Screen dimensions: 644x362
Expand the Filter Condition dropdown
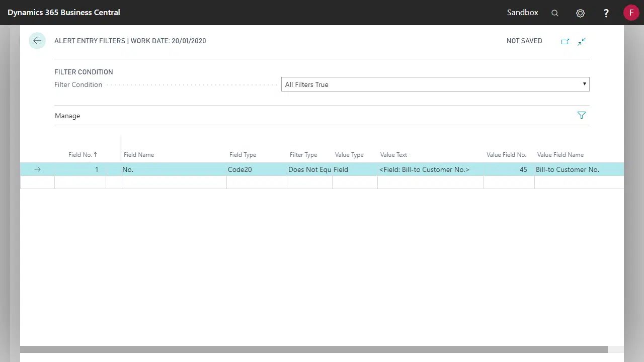pos(435,84)
